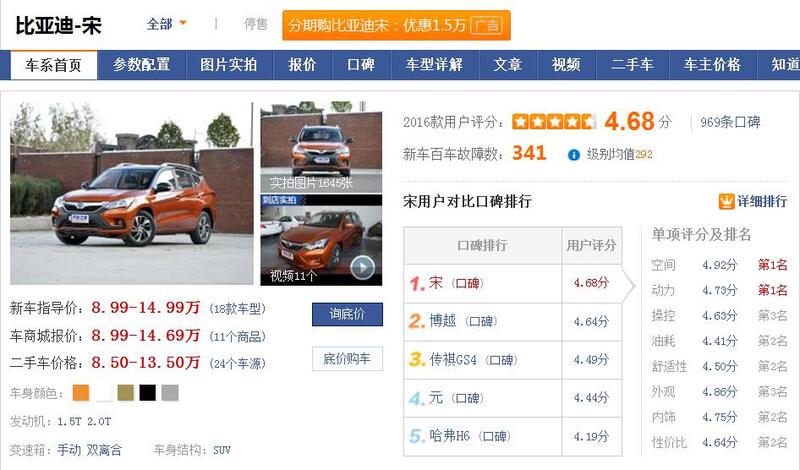This screenshot has width=800, height=470.
Task: Open the 视频 tab
Action: tap(566, 65)
